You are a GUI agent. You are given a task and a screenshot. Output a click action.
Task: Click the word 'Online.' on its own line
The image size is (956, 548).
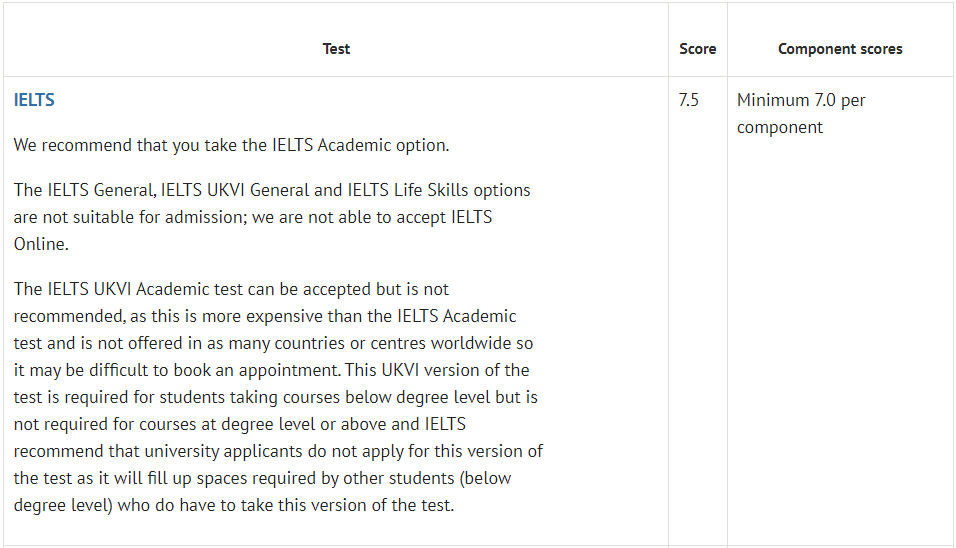[x=39, y=244]
